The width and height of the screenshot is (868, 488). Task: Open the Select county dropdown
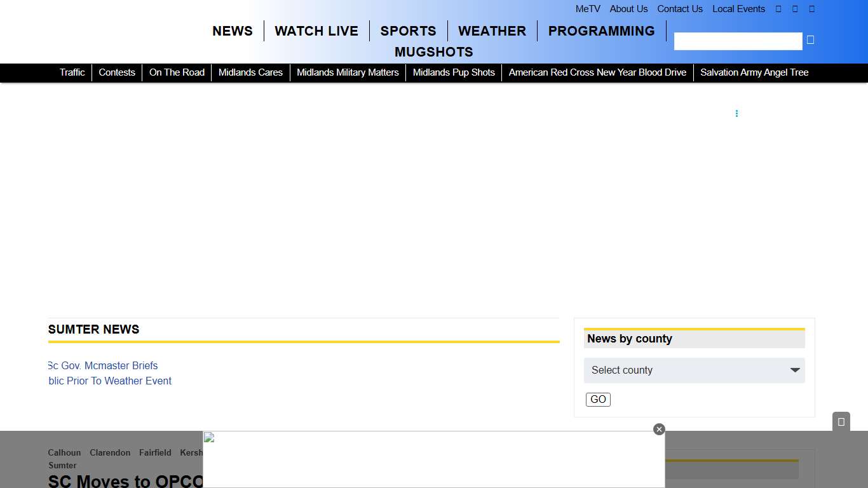point(694,370)
